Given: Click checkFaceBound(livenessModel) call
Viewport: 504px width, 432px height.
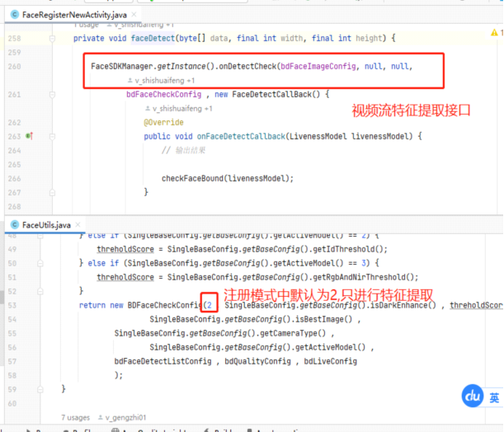Looking at the screenshot, I should pos(228,179).
